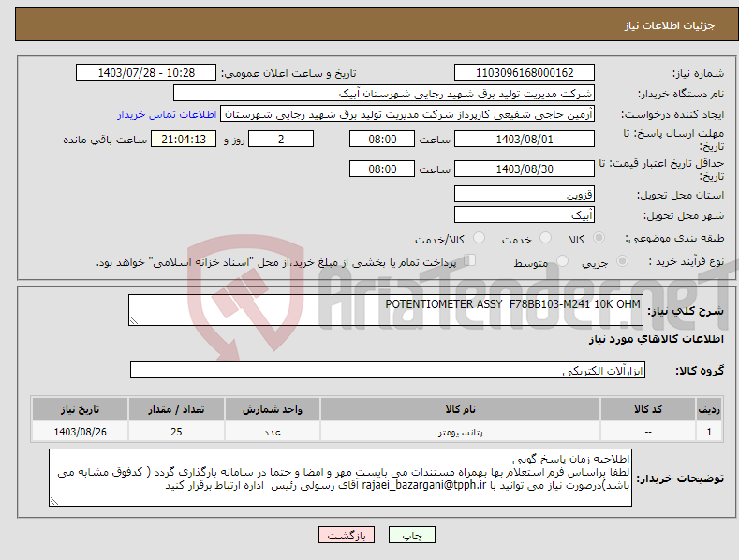Select the کالا/خدمت radio button
Screen dimensions: 739x560
pyautogui.click(x=479, y=238)
